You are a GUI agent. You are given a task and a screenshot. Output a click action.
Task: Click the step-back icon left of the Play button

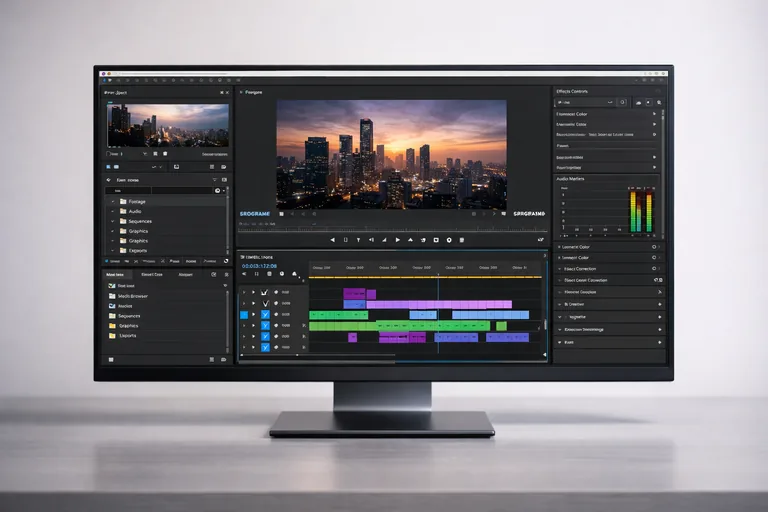tap(371, 240)
